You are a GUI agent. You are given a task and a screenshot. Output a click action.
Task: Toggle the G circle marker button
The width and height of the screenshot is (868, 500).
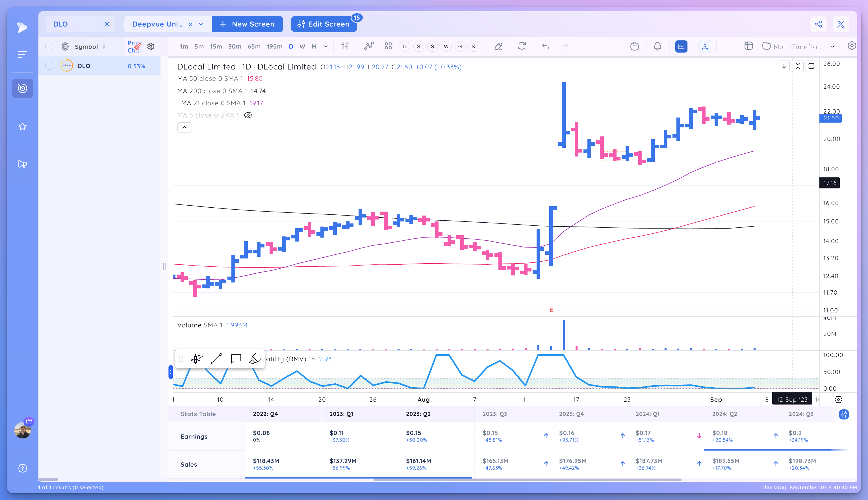point(460,46)
